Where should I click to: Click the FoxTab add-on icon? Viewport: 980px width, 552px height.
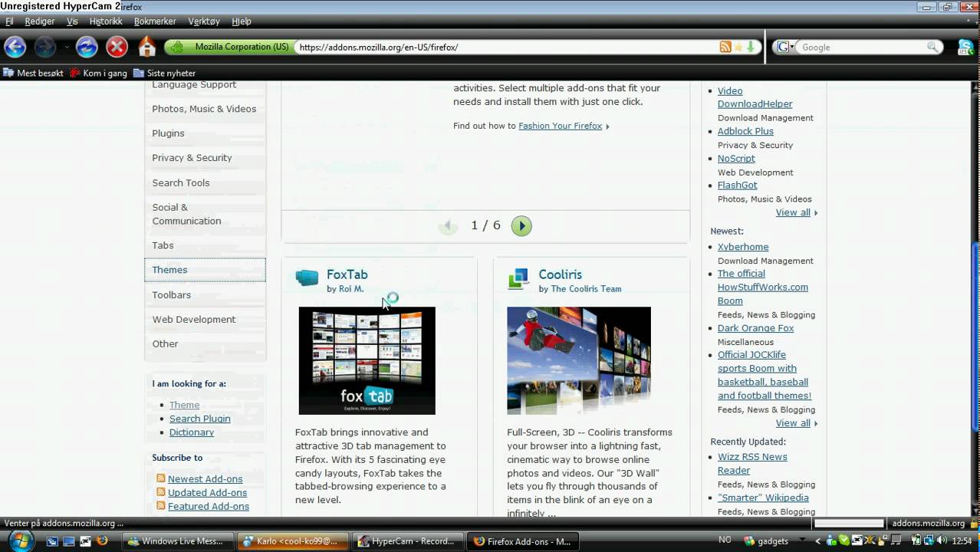(x=307, y=278)
